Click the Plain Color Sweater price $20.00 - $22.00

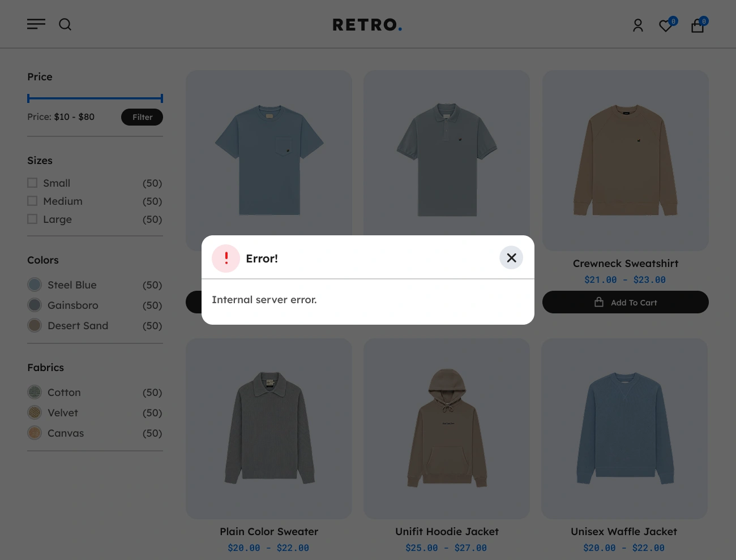click(268, 548)
